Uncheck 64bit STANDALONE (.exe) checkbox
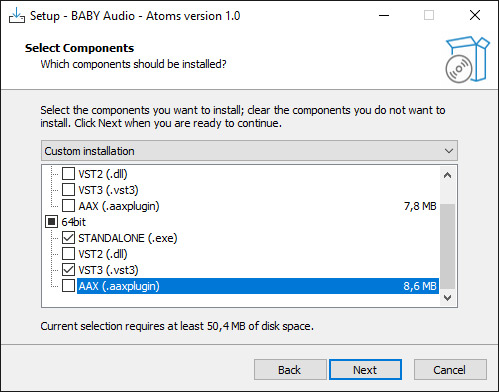This screenshot has height=392, width=499. point(68,238)
